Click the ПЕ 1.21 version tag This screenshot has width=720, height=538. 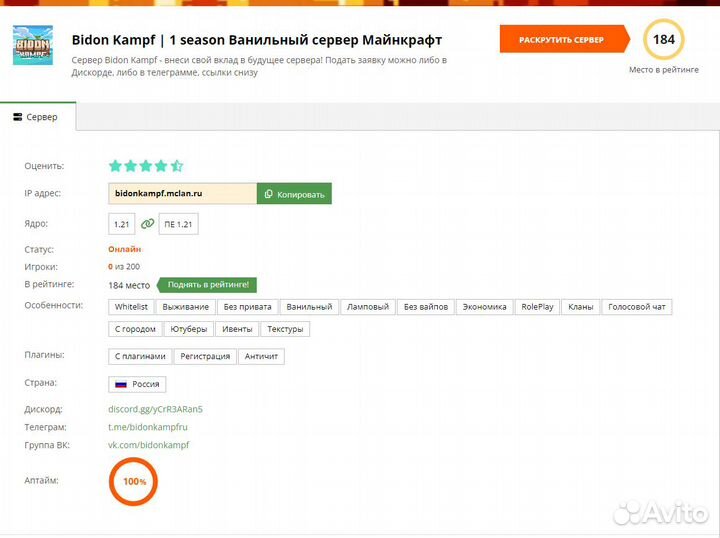[x=178, y=224]
